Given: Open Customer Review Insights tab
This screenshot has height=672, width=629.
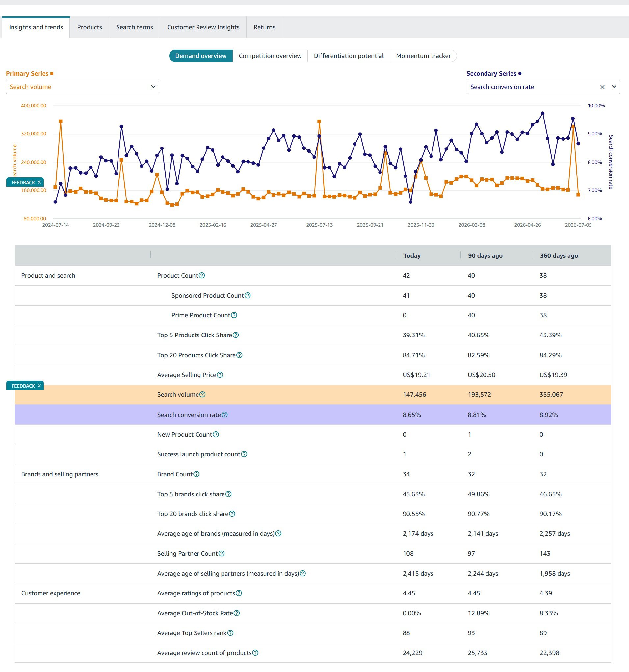Looking at the screenshot, I should 203,27.
